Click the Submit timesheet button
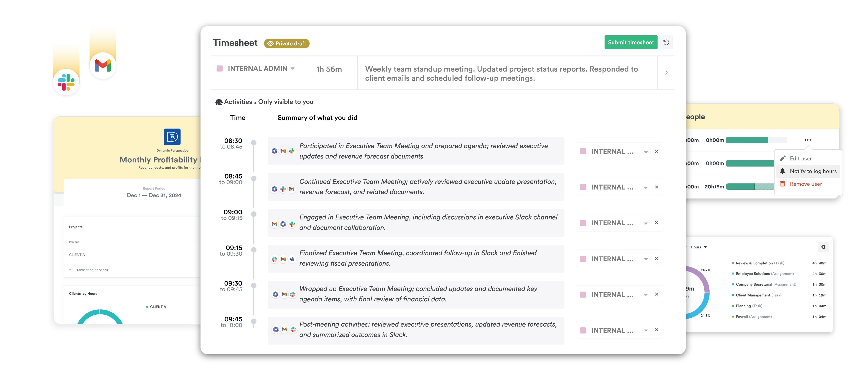 (631, 42)
